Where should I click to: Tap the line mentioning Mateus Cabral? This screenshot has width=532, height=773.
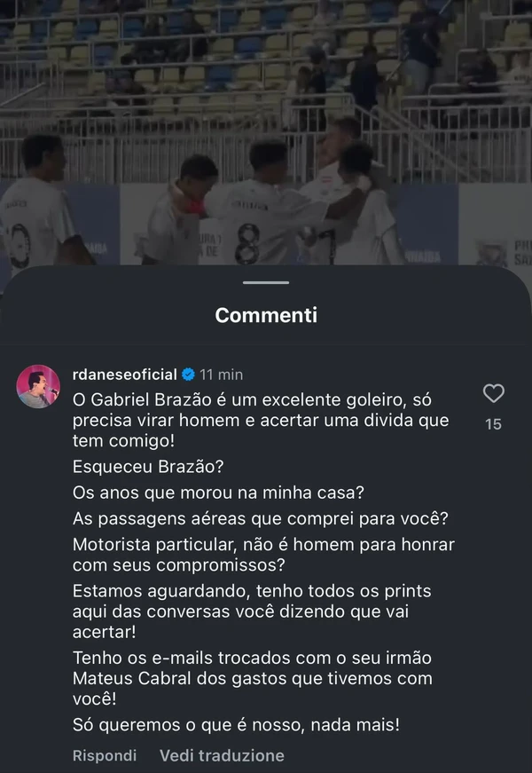tap(248, 678)
